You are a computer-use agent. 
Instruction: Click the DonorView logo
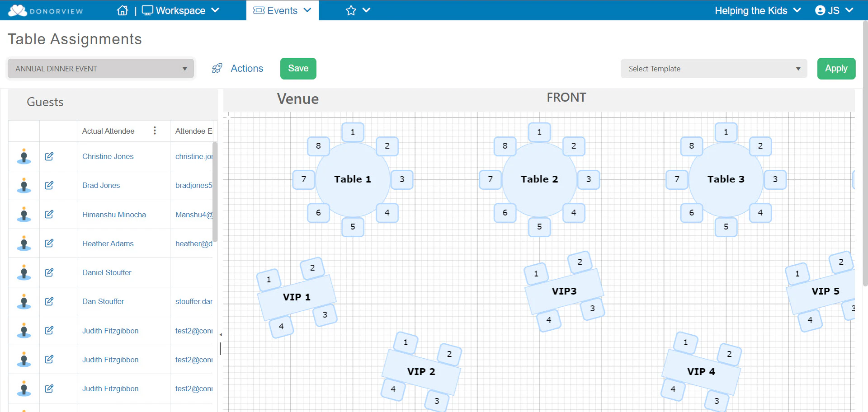[x=45, y=10]
